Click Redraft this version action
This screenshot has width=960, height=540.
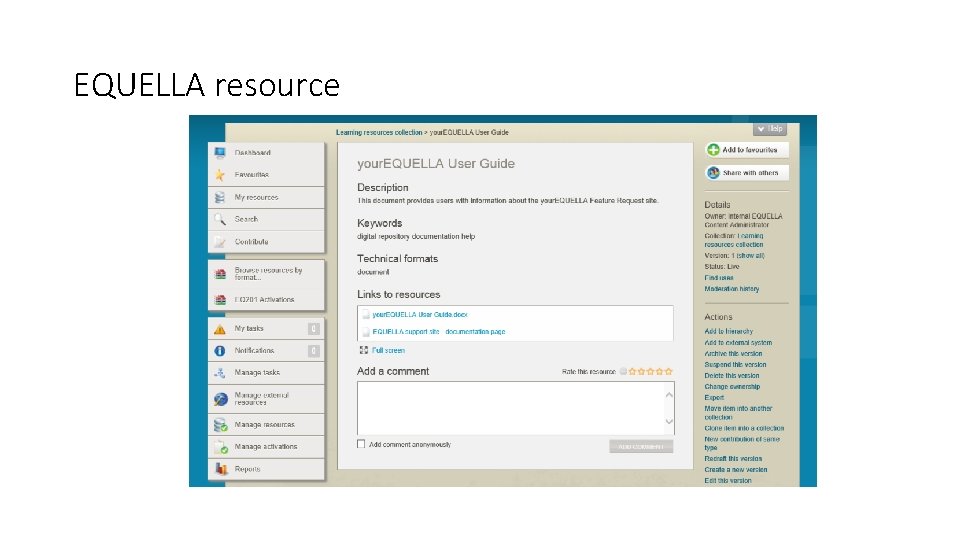[x=733, y=459]
